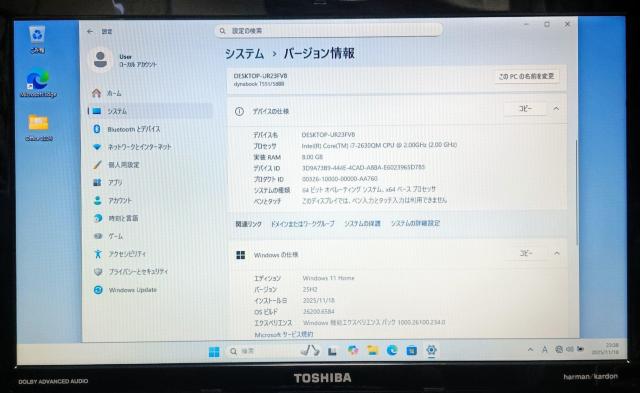This screenshot has width=640, height=393.
Task: Click the device info icon beside デバイスの仕様
Action: tap(240, 111)
